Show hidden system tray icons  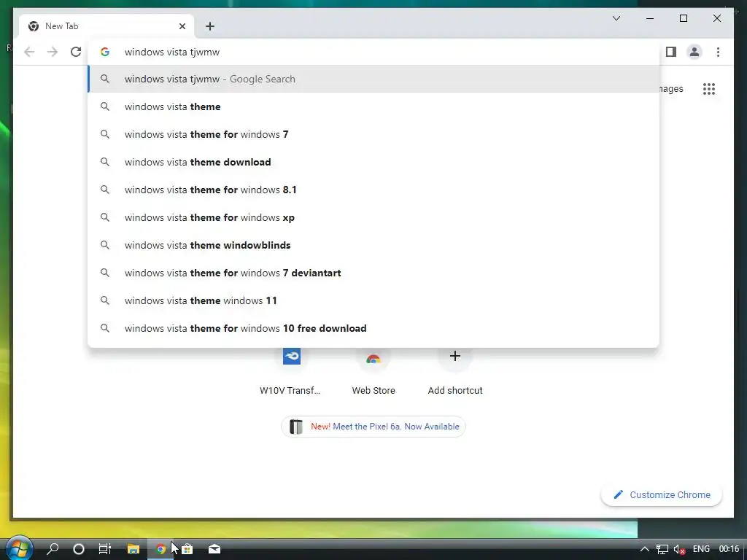(644, 550)
